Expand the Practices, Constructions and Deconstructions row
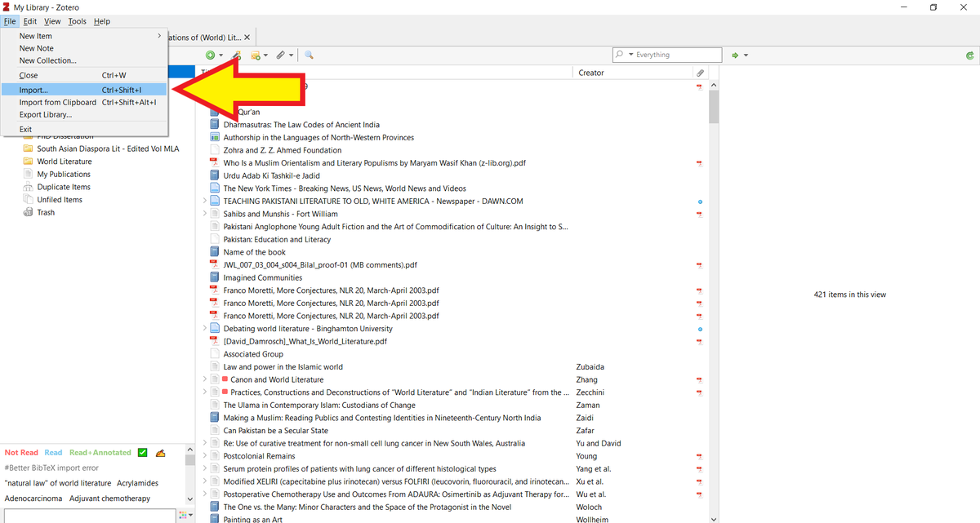 204,392
